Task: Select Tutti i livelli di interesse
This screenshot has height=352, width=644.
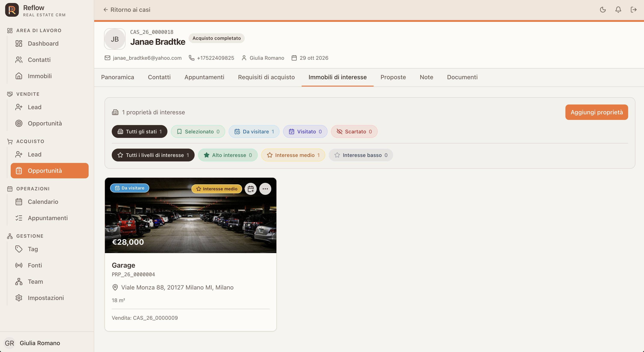Action: click(153, 155)
